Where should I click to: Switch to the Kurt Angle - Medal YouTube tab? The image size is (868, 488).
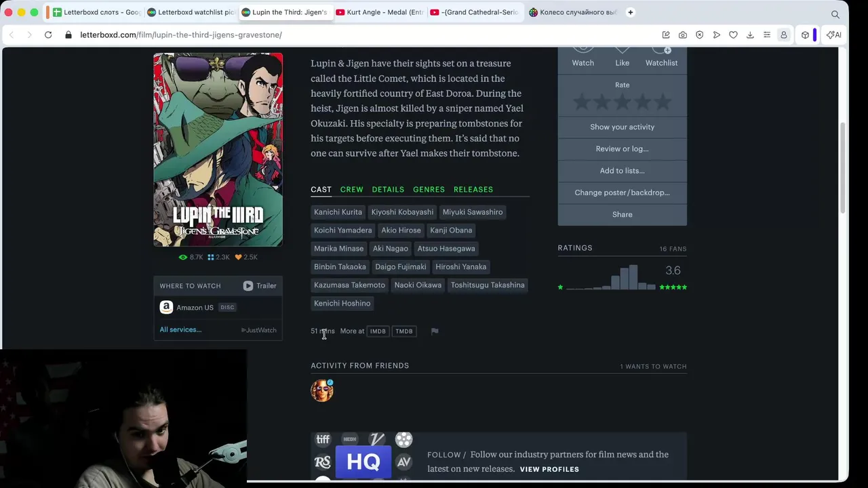pyautogui.click(x=380, y=12)
